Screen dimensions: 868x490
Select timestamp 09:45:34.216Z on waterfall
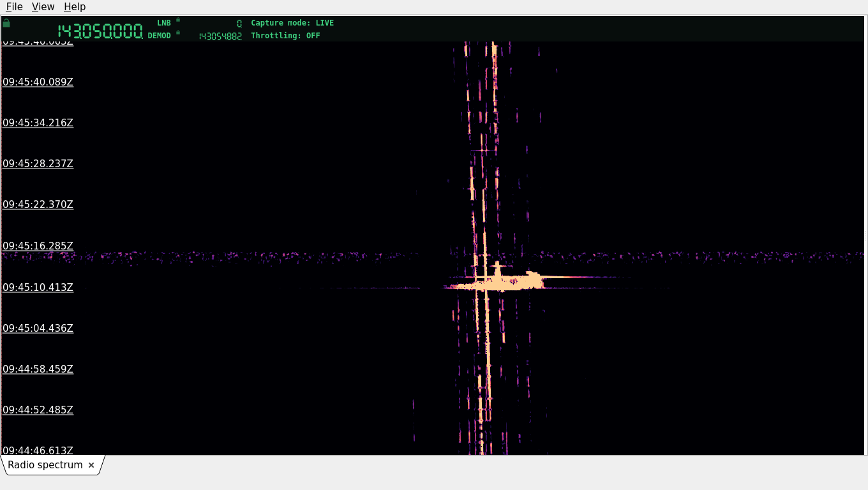[x=38, y=123]
